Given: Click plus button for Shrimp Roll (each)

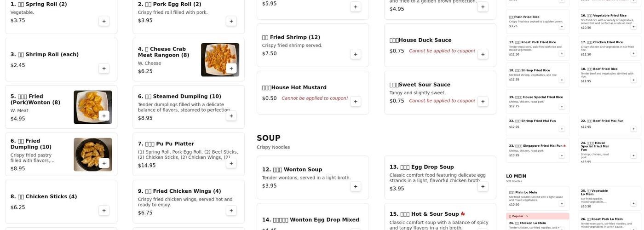Looking at the screenshot, I should click(104, 69).
